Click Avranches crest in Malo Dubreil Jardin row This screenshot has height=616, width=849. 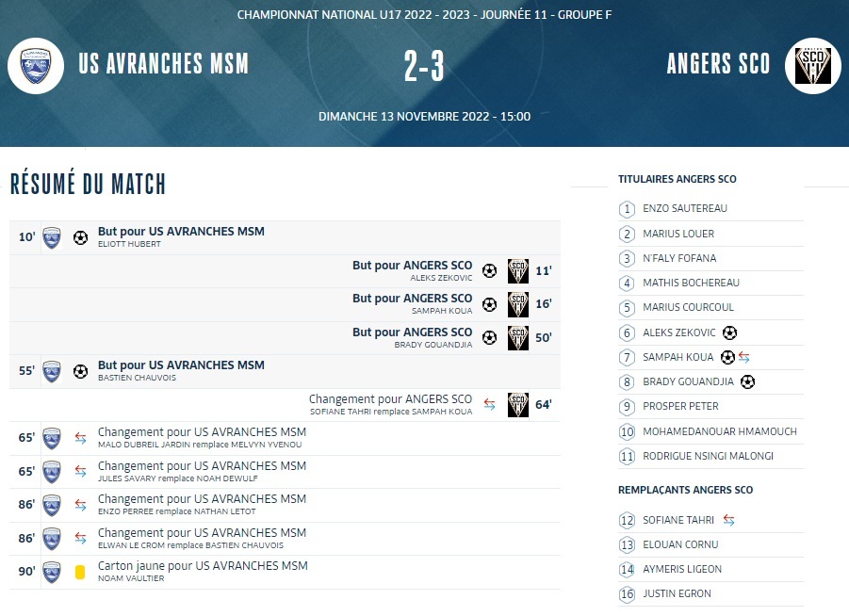[x=52, y=439]
